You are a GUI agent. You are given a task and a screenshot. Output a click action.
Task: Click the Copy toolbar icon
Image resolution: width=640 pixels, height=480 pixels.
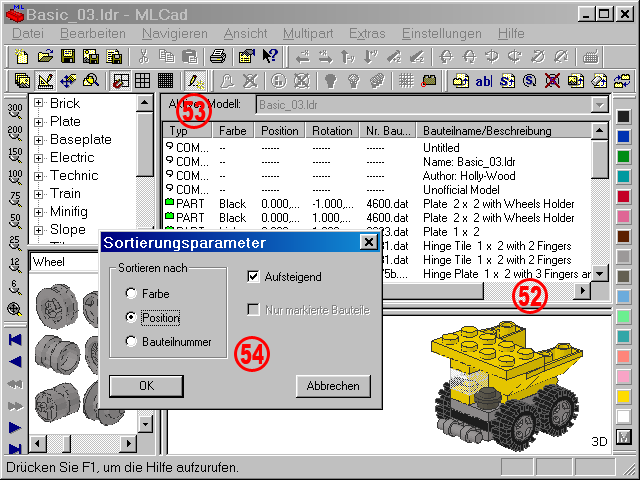(x=167, y=56)
